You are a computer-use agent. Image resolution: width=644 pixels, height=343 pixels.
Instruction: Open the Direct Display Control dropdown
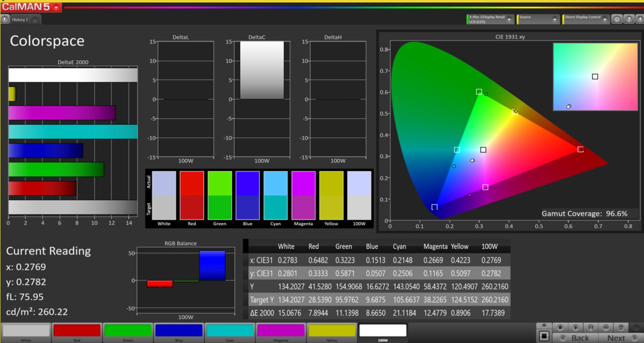605,19
